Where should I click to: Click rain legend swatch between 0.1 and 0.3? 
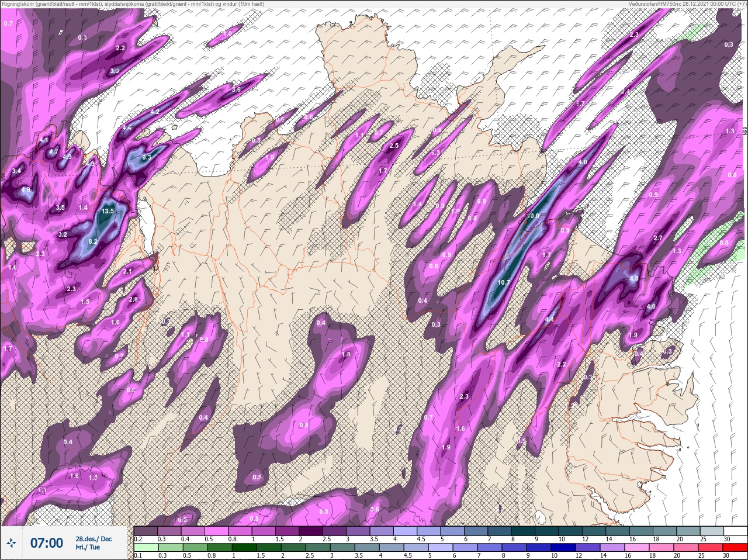tap(146, 547)
